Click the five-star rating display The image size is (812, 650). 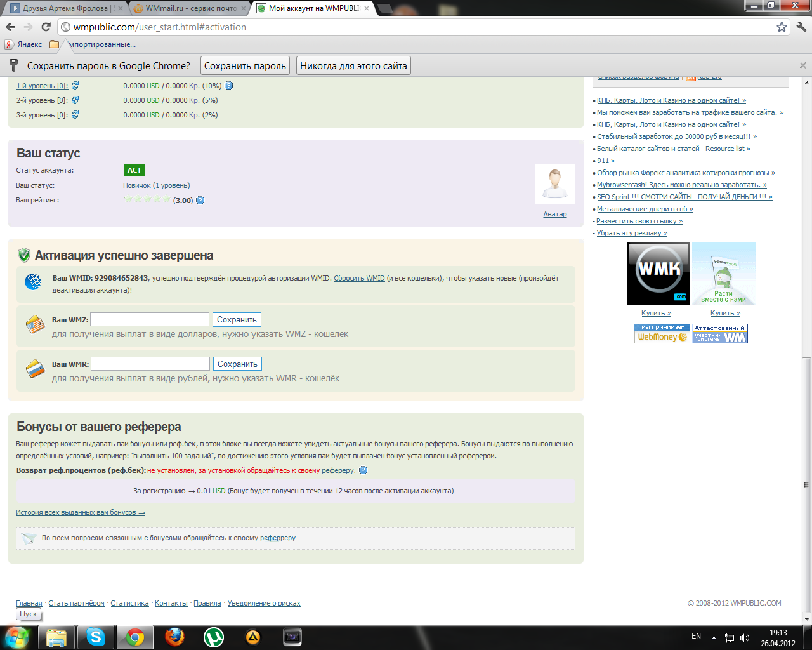pyautogui.click(x=147, y=199)
